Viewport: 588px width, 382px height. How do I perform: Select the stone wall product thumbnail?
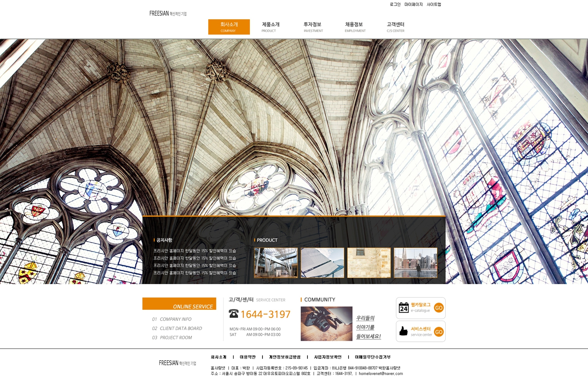[x=369, y=263]
